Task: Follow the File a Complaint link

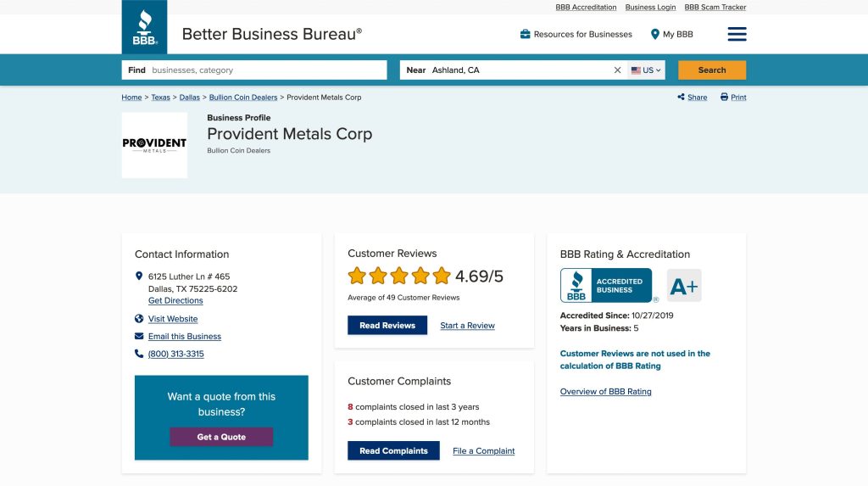Action: pos(483,451)
